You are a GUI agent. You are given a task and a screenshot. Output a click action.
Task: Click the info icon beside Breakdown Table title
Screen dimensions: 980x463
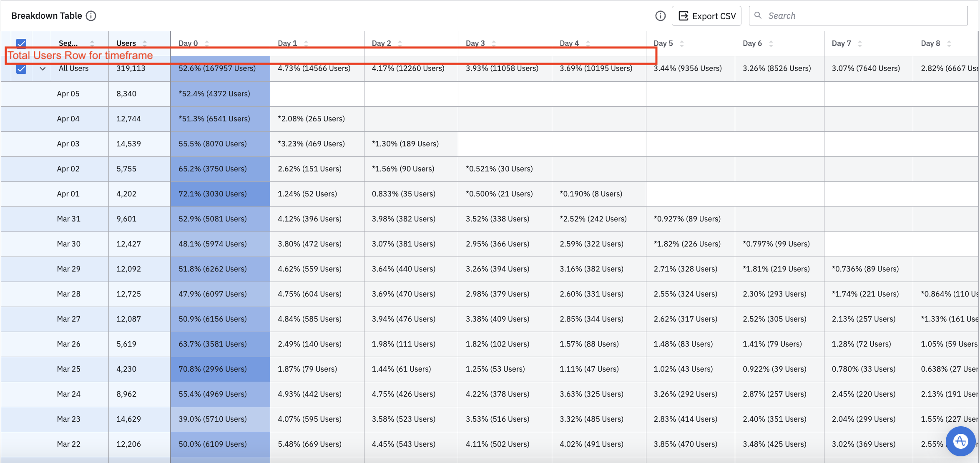[91, 16]
